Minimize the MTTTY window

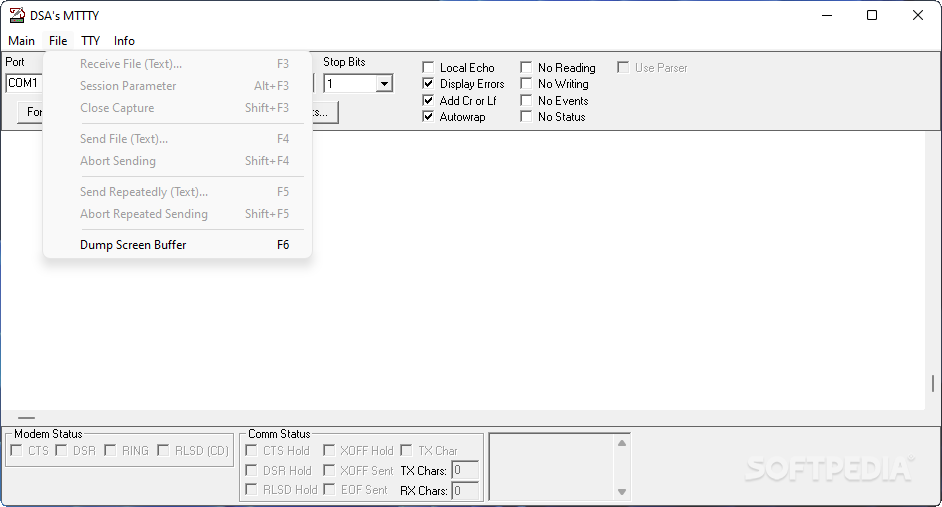(x=827, y=16)
